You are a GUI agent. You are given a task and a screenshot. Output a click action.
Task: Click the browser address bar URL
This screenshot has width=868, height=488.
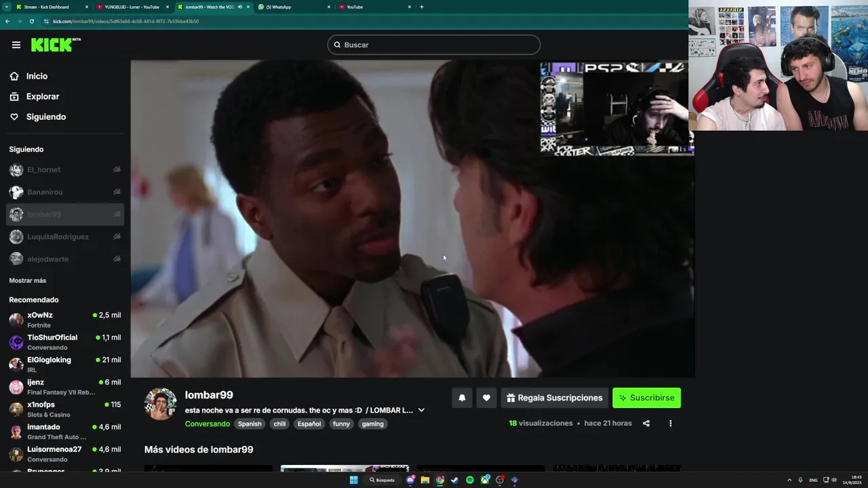pos(126,21)
